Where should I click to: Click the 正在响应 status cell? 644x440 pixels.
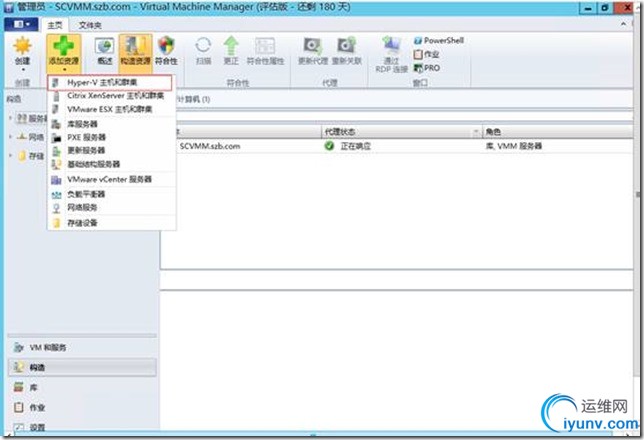(x=356, y=146)
